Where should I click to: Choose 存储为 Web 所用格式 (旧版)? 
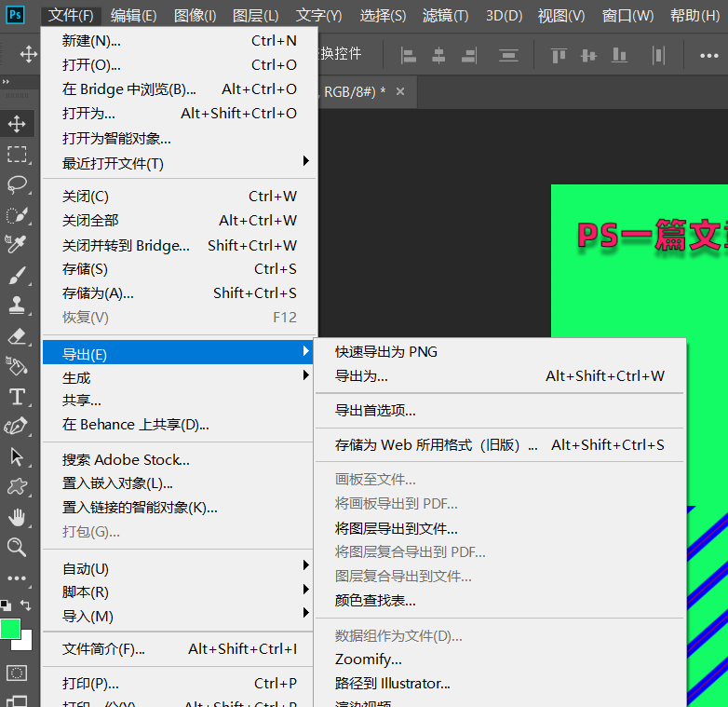tap(500, 444)
